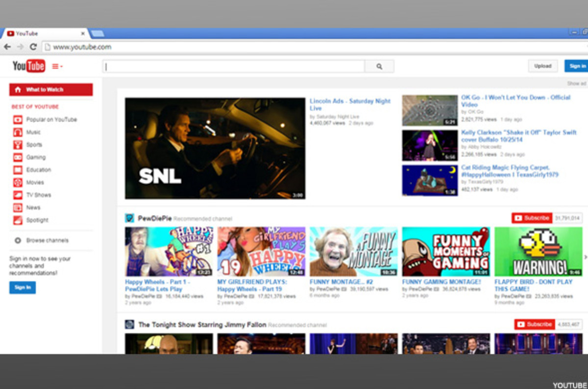The width and height of the screenshot is (588, 389).
Task: Open the TV Shows sidebar item
Action: [38, 195]
